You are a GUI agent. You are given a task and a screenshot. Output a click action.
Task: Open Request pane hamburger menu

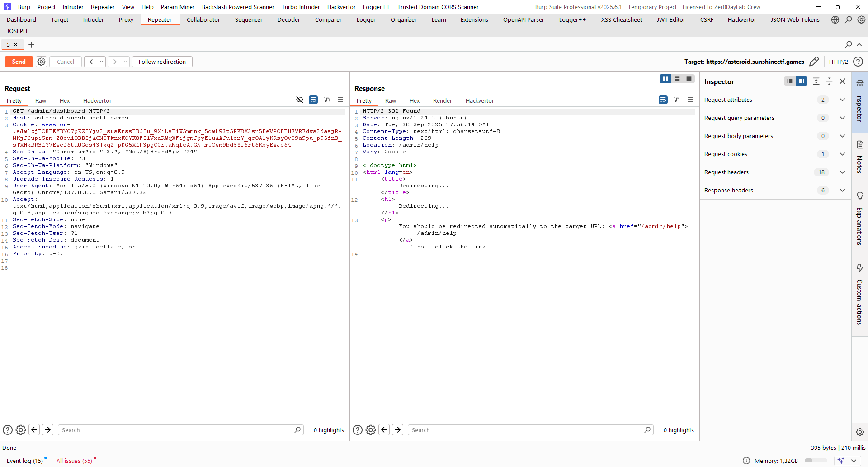pyautogui.click(x=340, y=100)
